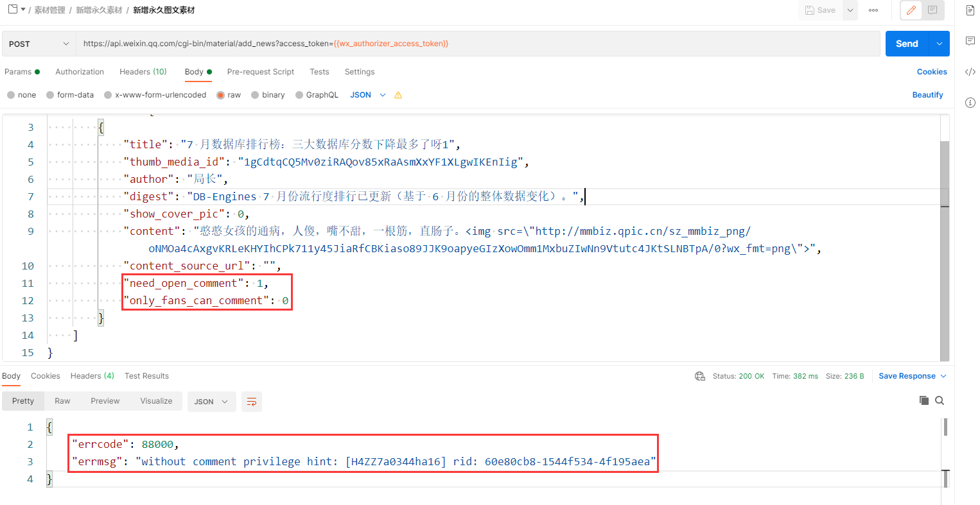Select the 'binary' body type
This screenshot has height=505, width=980.
[x=268, y=95]
